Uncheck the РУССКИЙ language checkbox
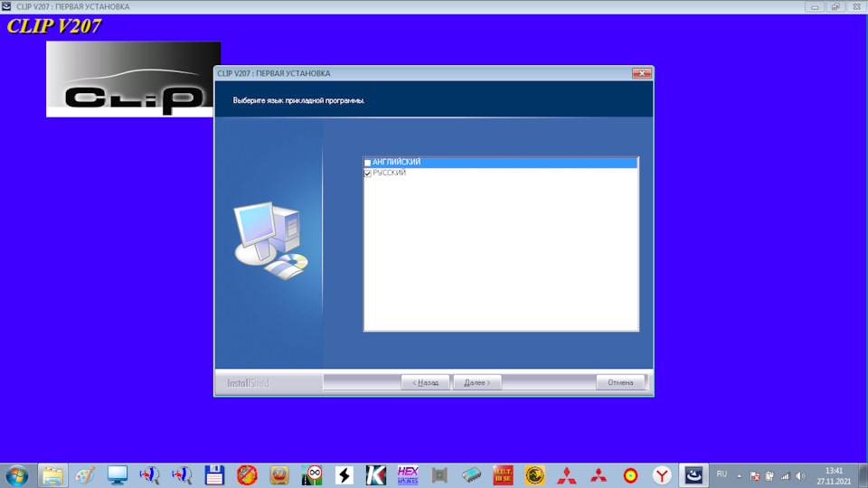The image size is (868, 488). tap(368, 174)
